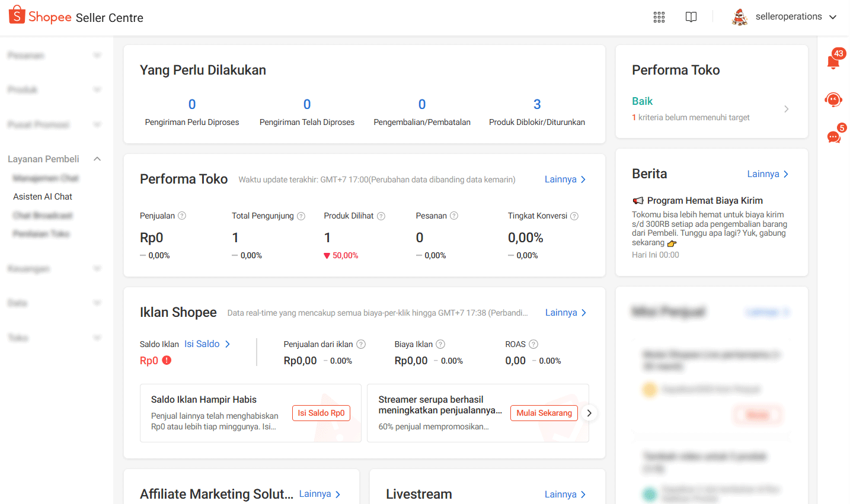Click the Isi Saldo Rp0 button
Image resolution: width=850 pixels, height=504 pixels.
click(321, 413)
